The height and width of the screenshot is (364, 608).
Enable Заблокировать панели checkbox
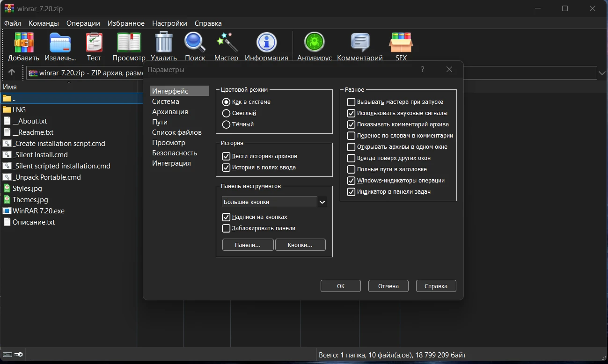[x=227, y=228]
